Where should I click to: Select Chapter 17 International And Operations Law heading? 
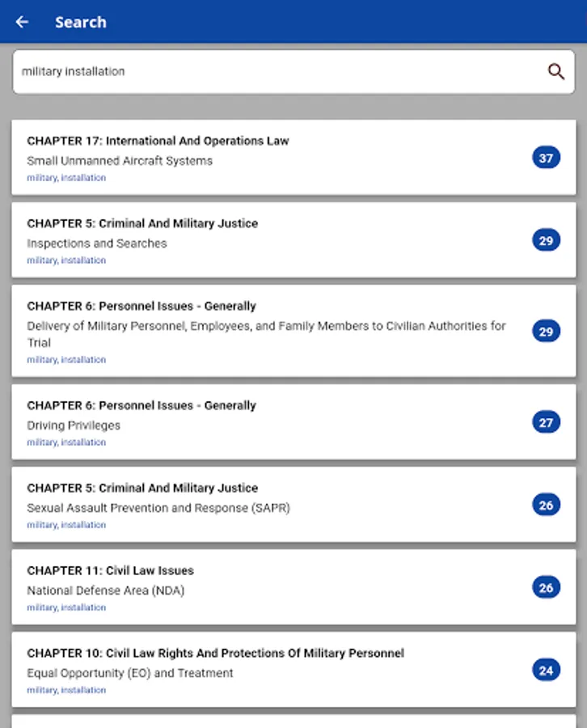[158, 141]
